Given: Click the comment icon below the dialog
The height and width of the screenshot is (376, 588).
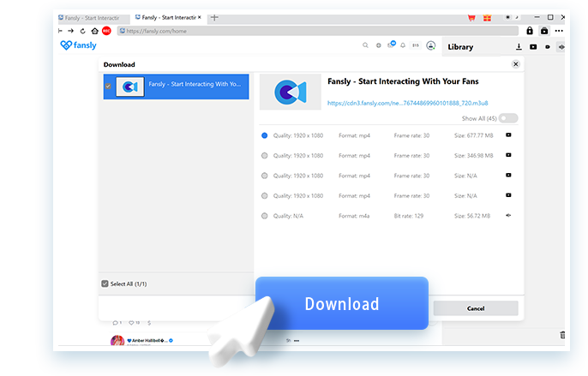Looking at the screenshot, I should 116,322.
